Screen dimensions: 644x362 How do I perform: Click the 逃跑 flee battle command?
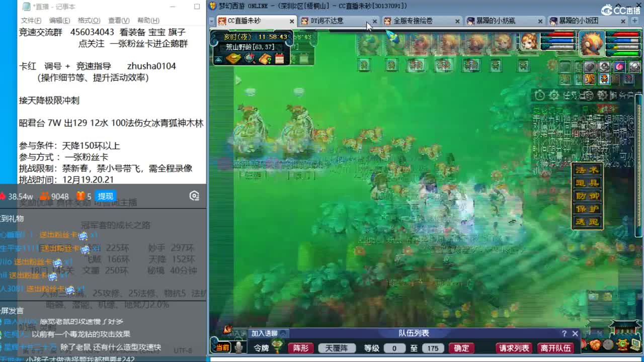tap(587, 222)
